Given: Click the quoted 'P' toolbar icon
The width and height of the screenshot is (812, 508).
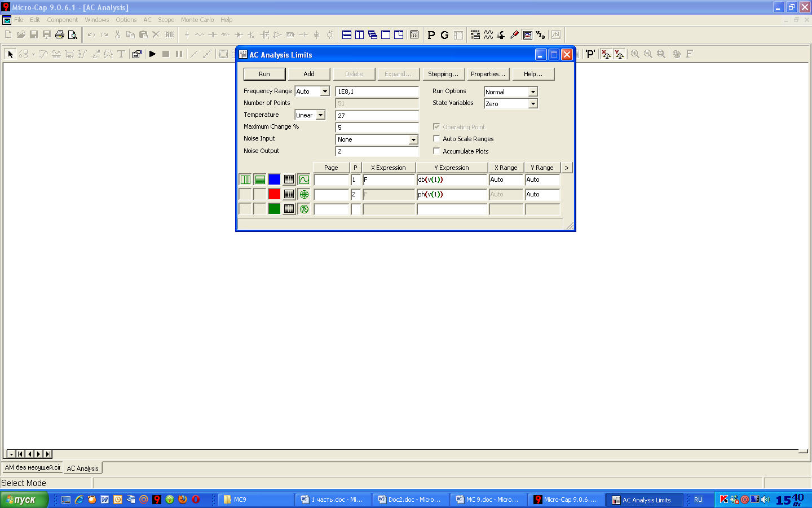Looking at the screenshot, I should point(590,54).
